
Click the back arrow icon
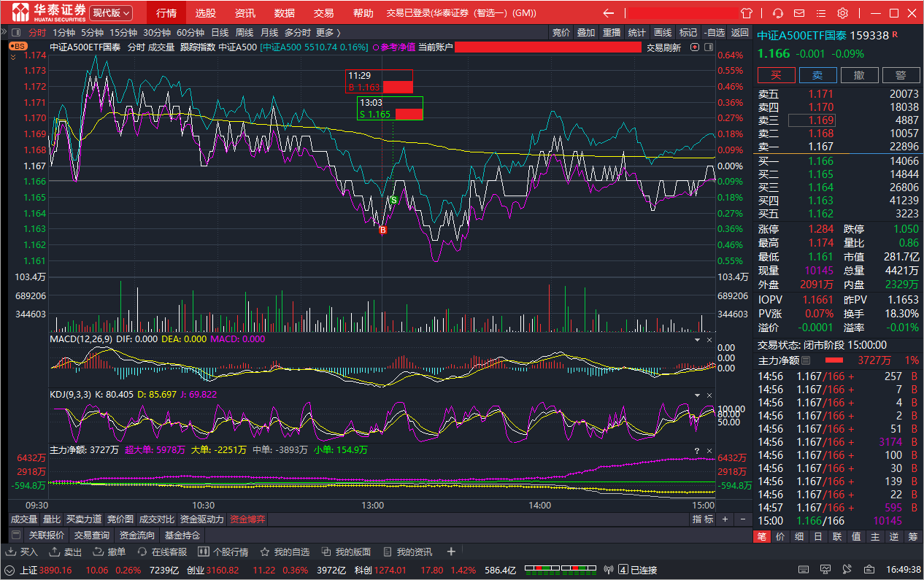(x=608, y=13)
